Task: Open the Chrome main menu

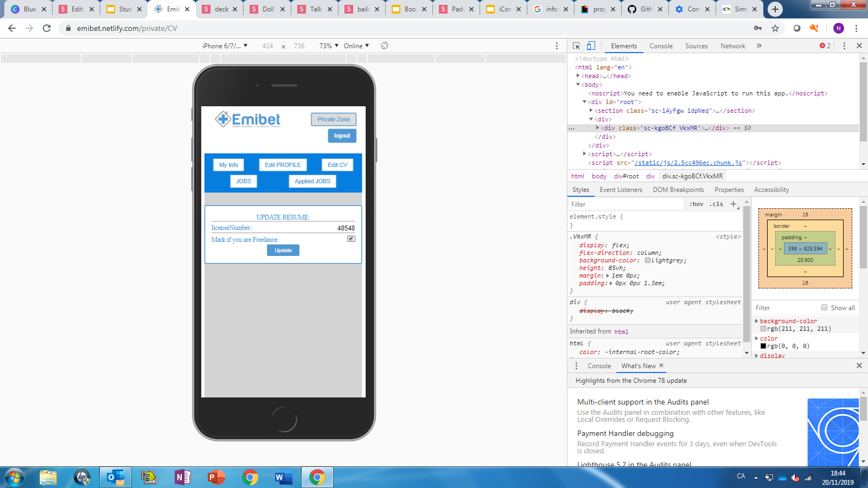Action: (856, 28)
